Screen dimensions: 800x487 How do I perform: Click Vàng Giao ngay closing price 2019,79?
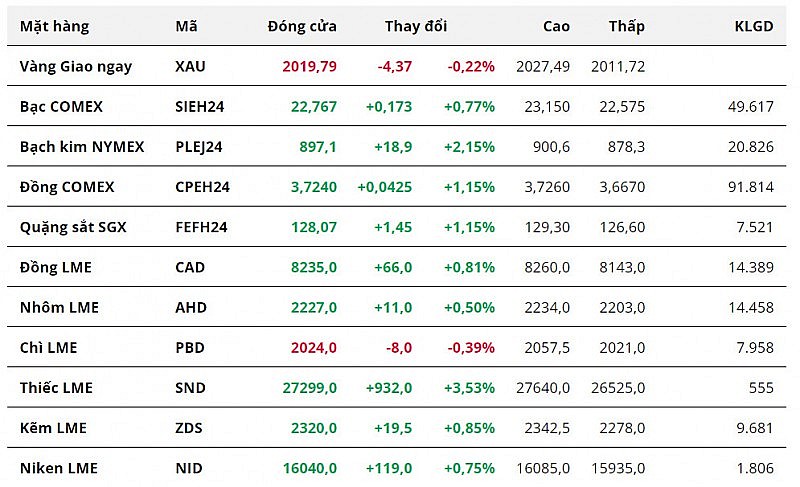pos(310,67)
